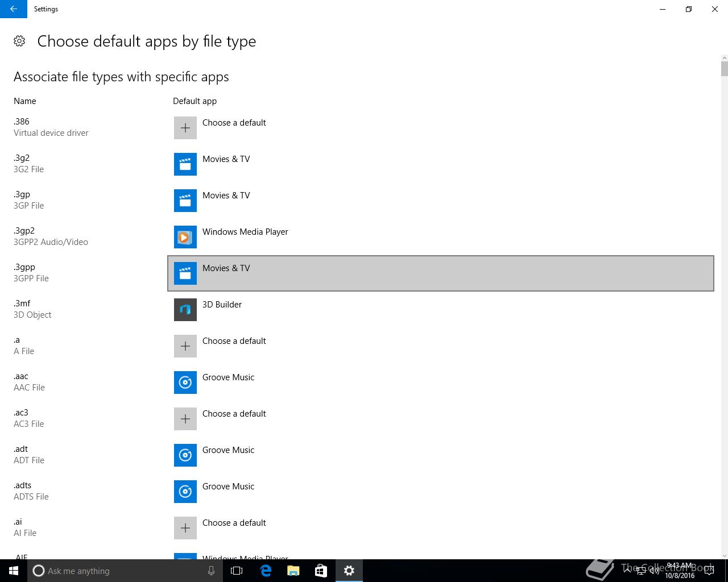The height and width of the screenshot is (582, 728).
Task: Click the '.adt' extension name
Action: pos(20,449)
